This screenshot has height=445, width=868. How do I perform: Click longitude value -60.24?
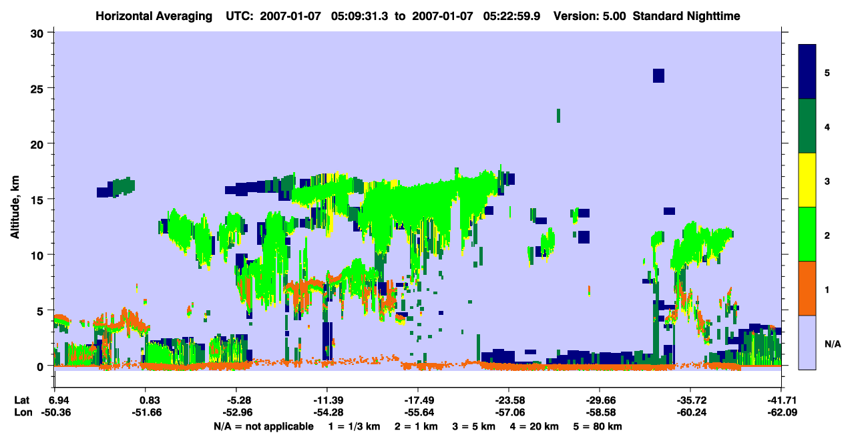pos(690,412)
